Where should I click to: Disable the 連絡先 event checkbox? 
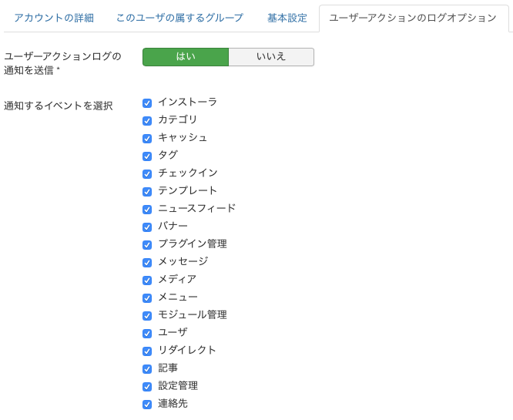pos(147,404)
